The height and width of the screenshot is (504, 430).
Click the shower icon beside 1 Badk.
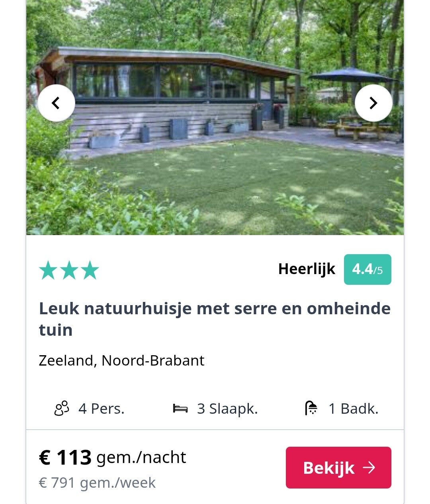[x=311, y=409]
